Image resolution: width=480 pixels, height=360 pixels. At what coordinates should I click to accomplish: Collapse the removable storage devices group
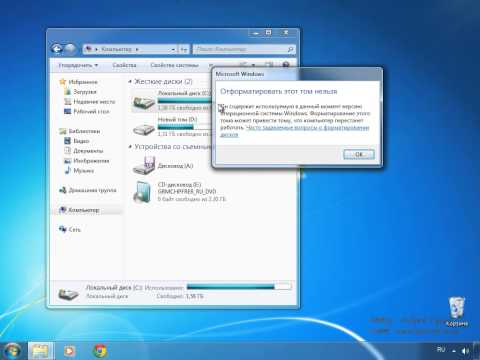tap(130, 147)
